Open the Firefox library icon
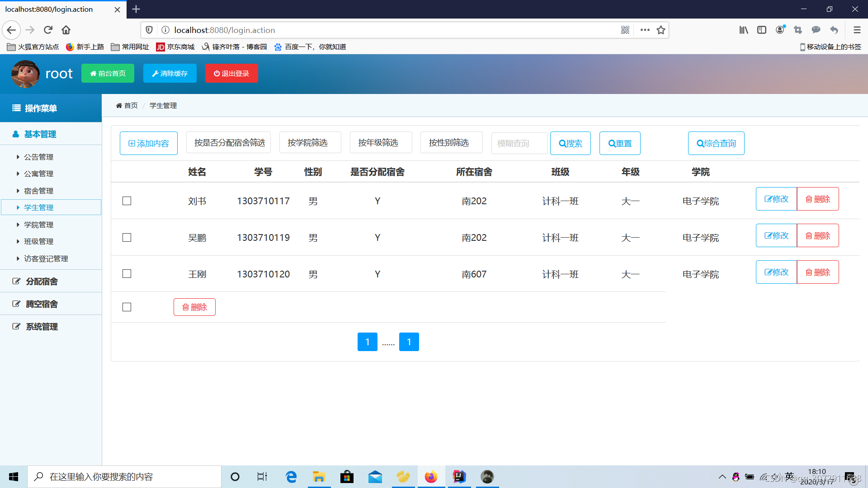This screenshot has height=488, width=868. click(x=744, y=30)
